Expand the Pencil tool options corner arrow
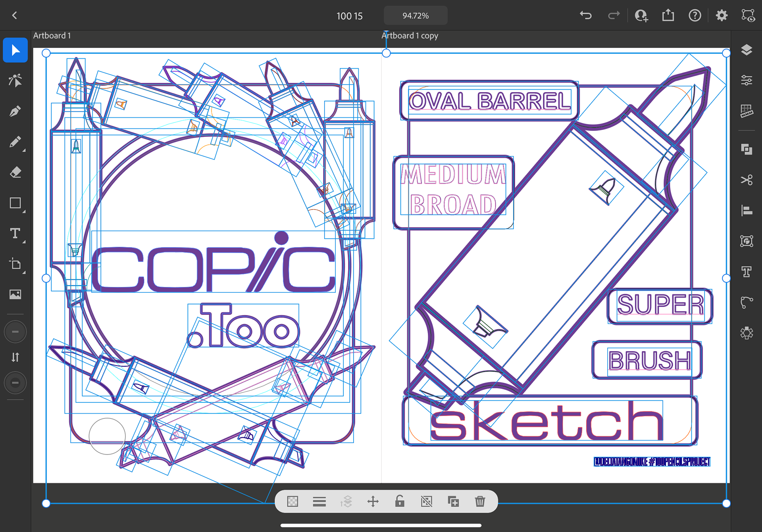Image resolution: width=762 pixels, height=532 pixels. click(24, 150)
